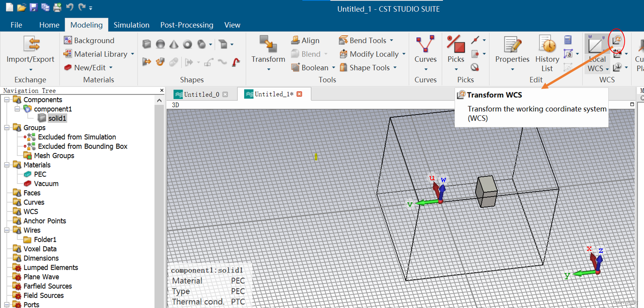Click the Align button
Screen dimensions: 644x308
pos(305,40)
